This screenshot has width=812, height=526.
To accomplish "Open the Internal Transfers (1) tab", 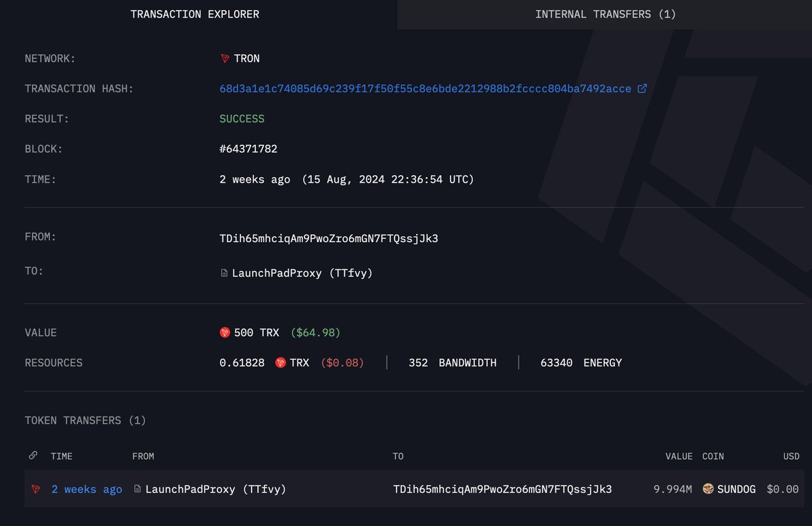I will (x=606, y=14).
